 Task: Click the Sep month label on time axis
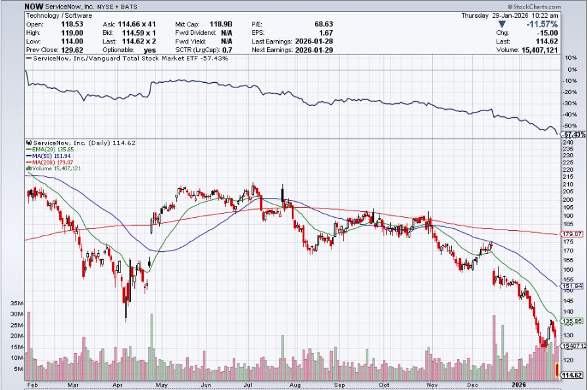339,385
